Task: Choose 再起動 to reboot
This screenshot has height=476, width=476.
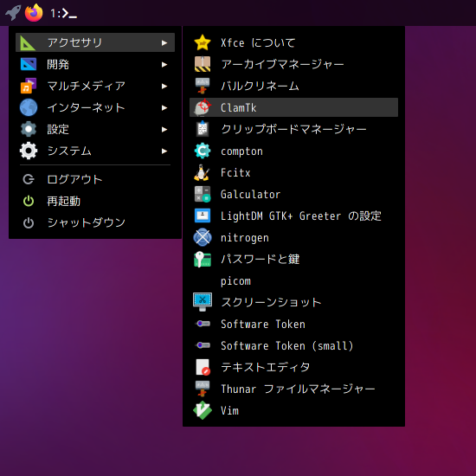Action: tap(95, 201)
